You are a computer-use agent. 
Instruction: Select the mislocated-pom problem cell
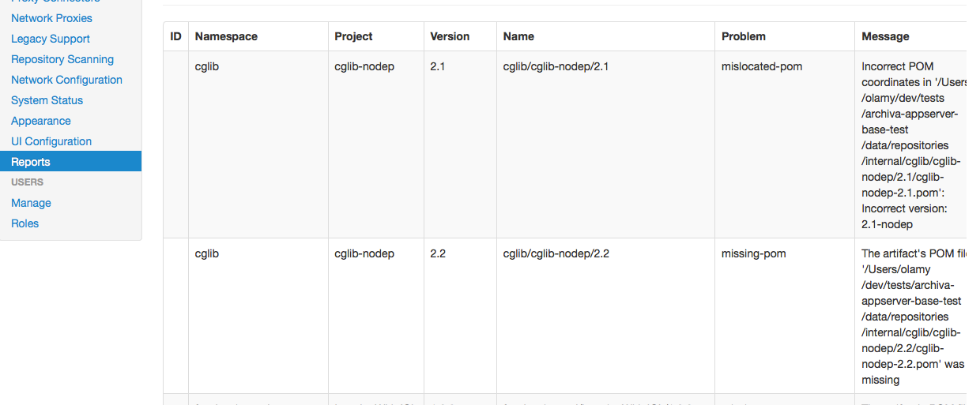coord(762,66)
